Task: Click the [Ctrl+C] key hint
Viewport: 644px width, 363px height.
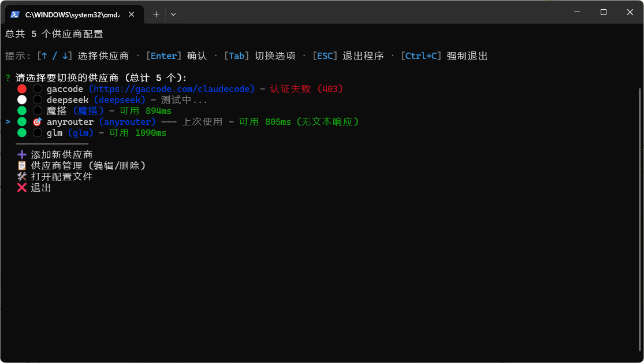Action: pos(421,56)
